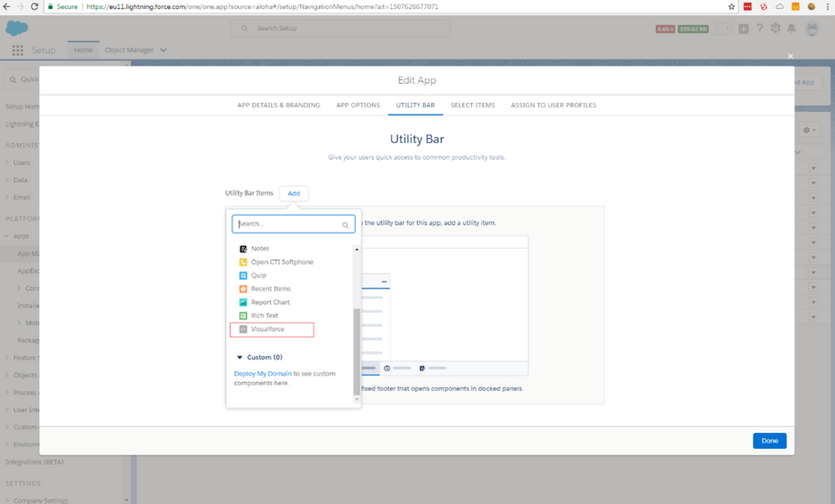Click the Add utility item button
This screenshot has height=504, width=835.
pos(293,193)
